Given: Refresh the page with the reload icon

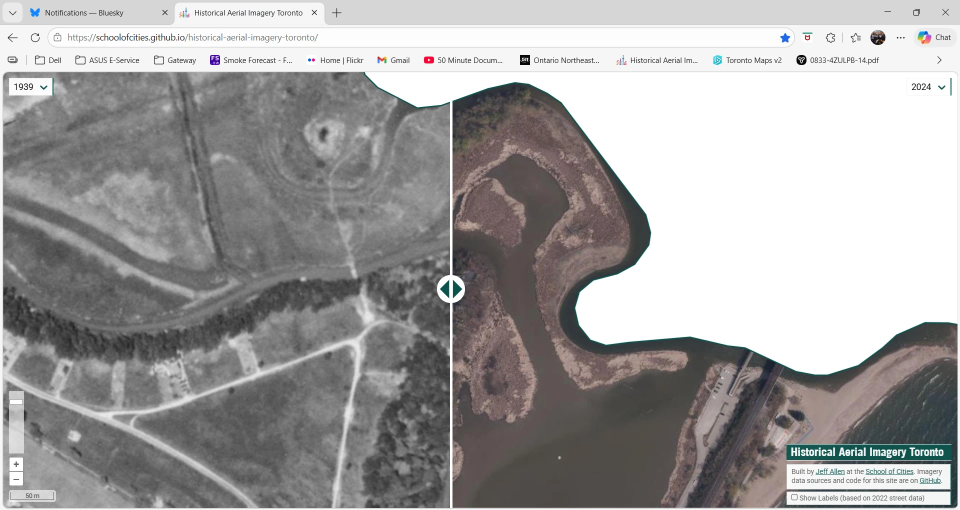Looking at the screenshot, I should [35, 37].
